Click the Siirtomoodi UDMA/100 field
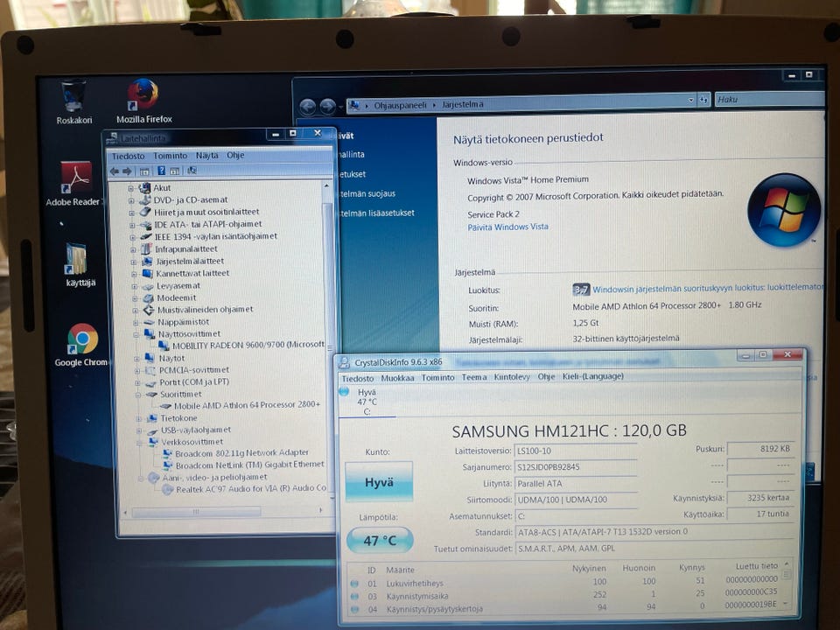This screenshot has height=630, width=840. [576, 500]
